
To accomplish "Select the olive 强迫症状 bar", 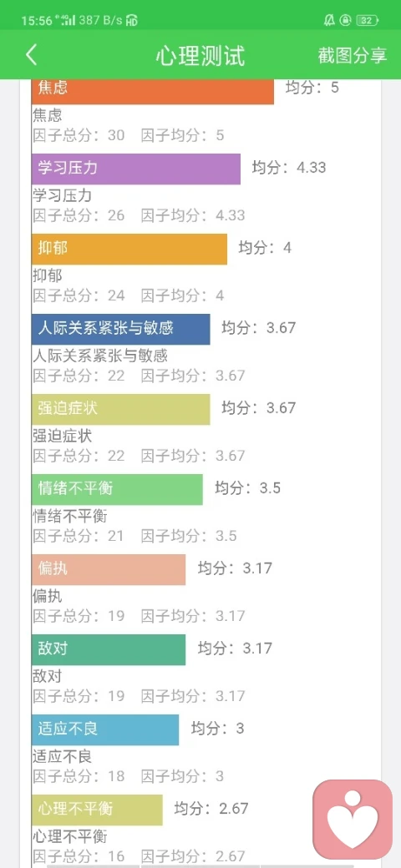I will coord(121,410).
